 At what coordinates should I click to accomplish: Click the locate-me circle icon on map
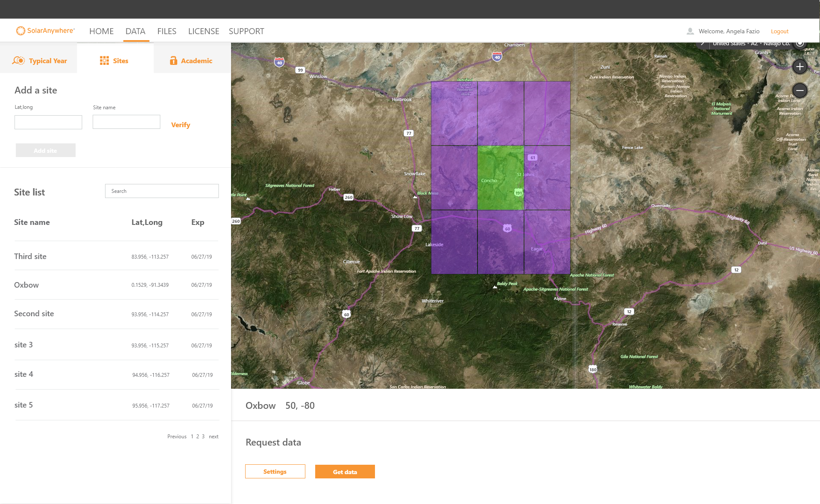800,44
